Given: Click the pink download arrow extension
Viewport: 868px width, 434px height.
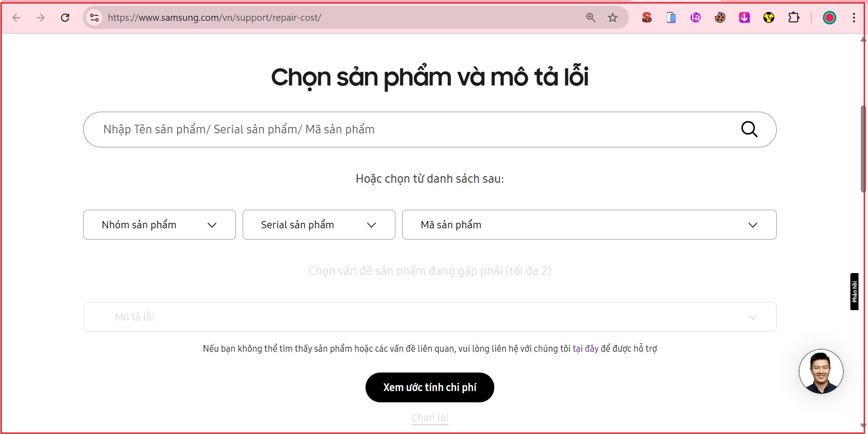Looking at the screenshot, I should [744, 18].
